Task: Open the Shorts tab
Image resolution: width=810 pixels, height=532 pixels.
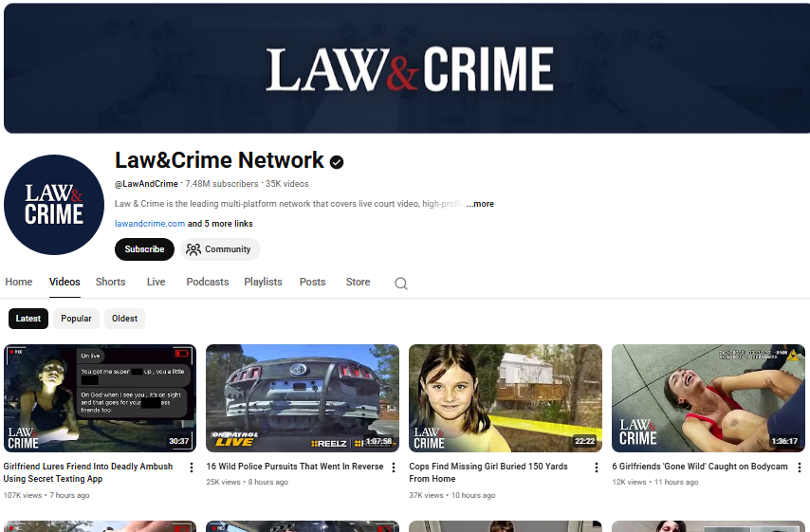Action: [111, 282]
